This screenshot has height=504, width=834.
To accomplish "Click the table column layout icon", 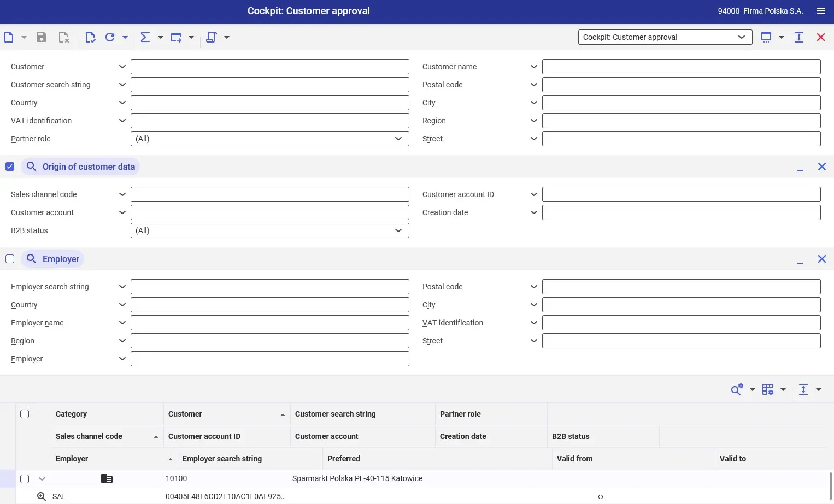I will point(768,389).
